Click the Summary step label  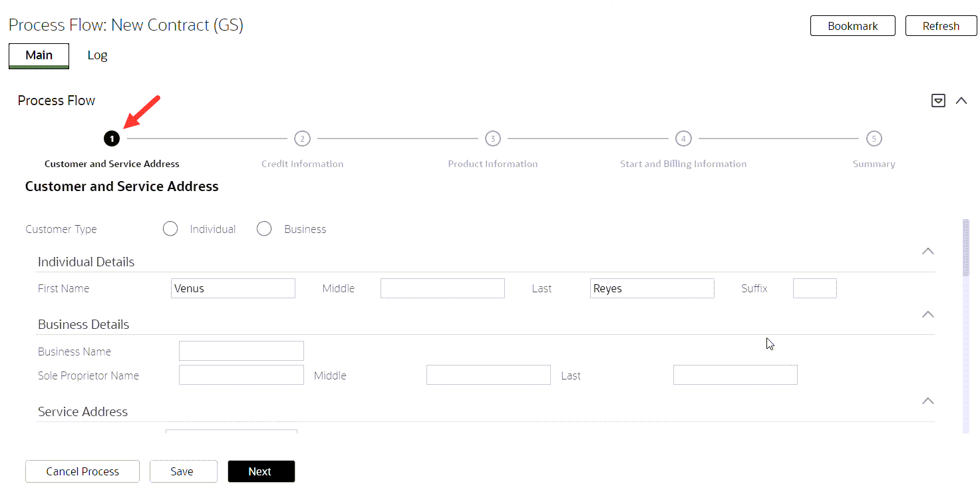[874, 164]
